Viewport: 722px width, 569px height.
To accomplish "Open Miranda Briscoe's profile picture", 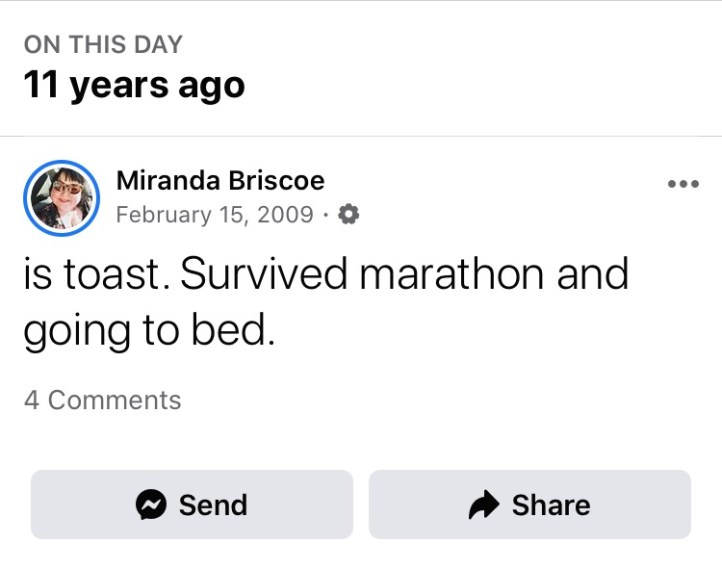I will click(x=61, y=197).
